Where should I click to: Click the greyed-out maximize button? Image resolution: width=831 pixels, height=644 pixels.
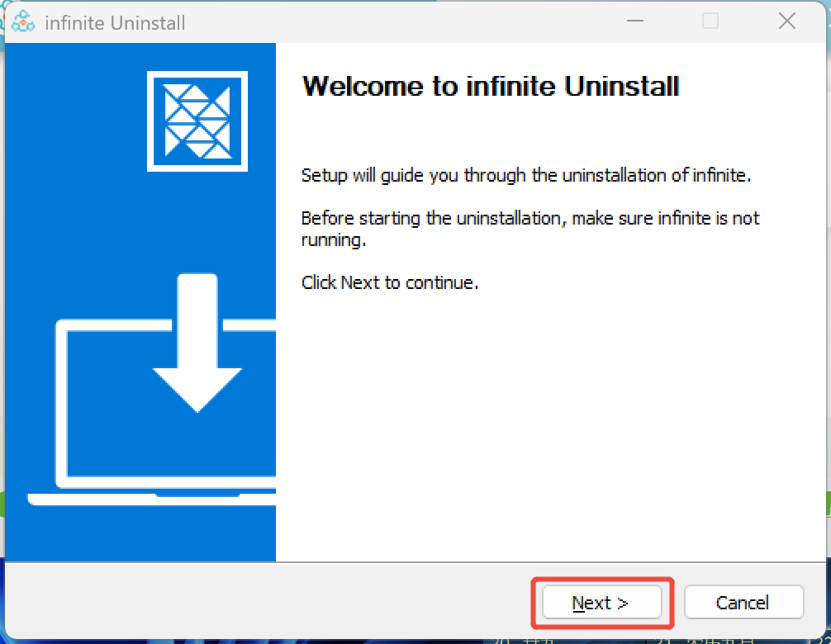click(x=710, y=21)
